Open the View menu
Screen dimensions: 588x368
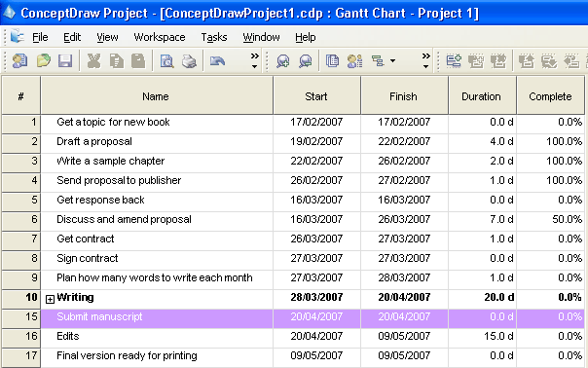click(x=107, y=37)
